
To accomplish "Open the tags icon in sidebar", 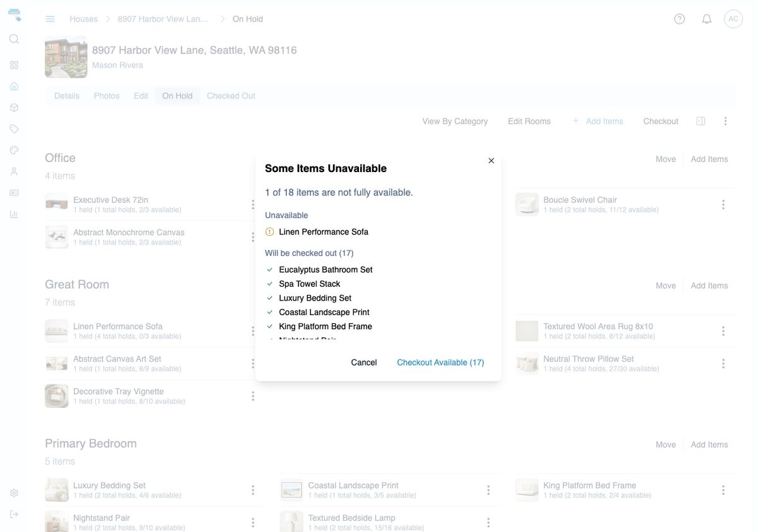I will (14, 129).
